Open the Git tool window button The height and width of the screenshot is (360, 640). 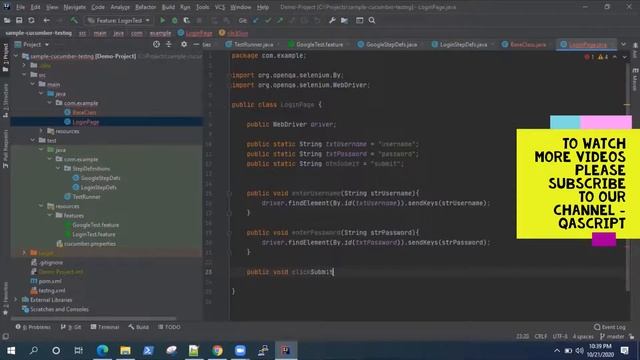click(x=71, y=327)
